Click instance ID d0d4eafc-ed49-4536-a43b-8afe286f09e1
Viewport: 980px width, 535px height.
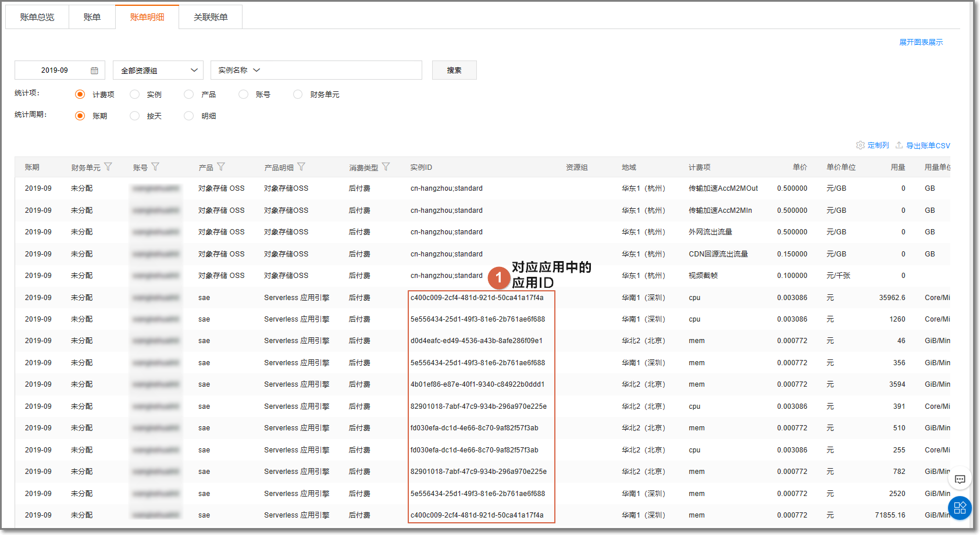pyautogui.click(x=476, y=341)
